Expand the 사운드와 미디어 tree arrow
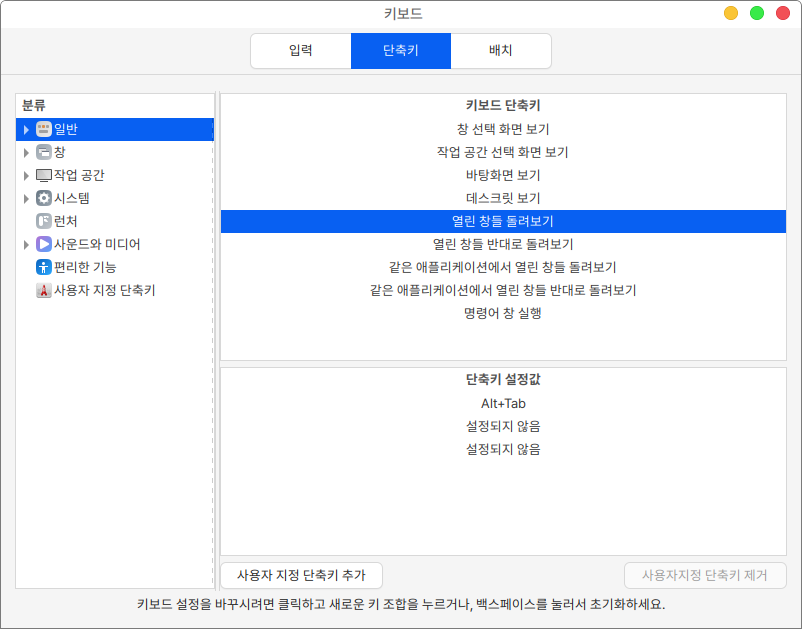 (26, 244)
